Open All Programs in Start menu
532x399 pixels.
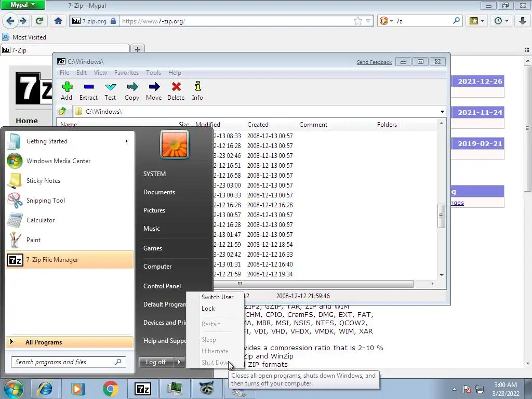click(70, 342)
